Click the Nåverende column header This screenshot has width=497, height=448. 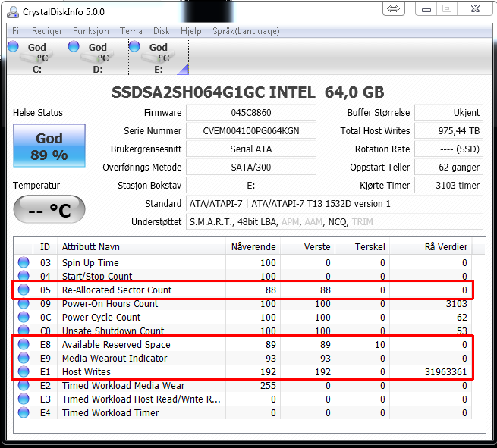coord(253,246)
